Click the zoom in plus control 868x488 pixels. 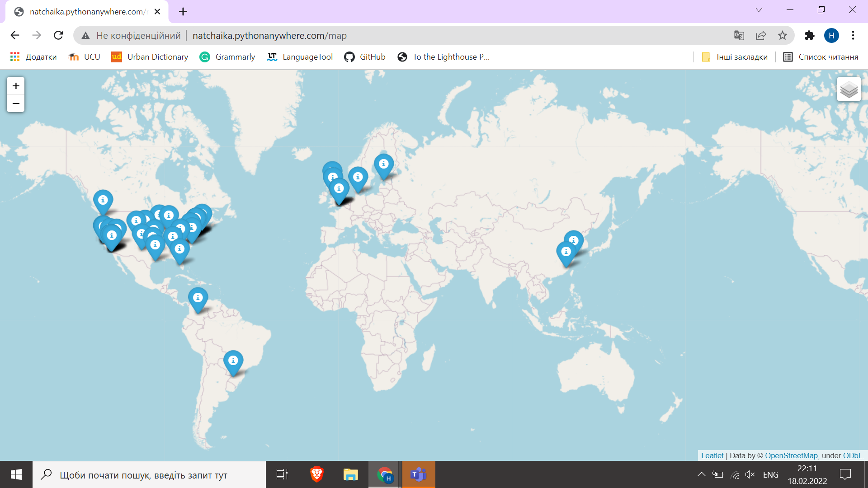[x=15, y=85]
